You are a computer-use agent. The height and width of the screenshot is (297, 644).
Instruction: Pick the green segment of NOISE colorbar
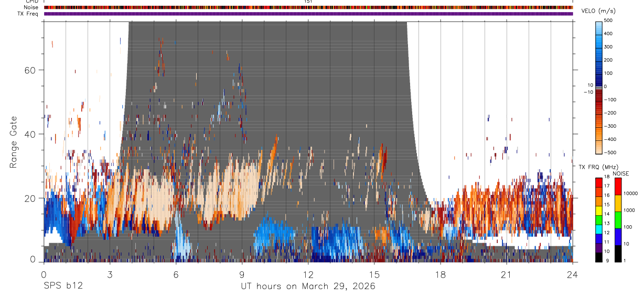618,220
